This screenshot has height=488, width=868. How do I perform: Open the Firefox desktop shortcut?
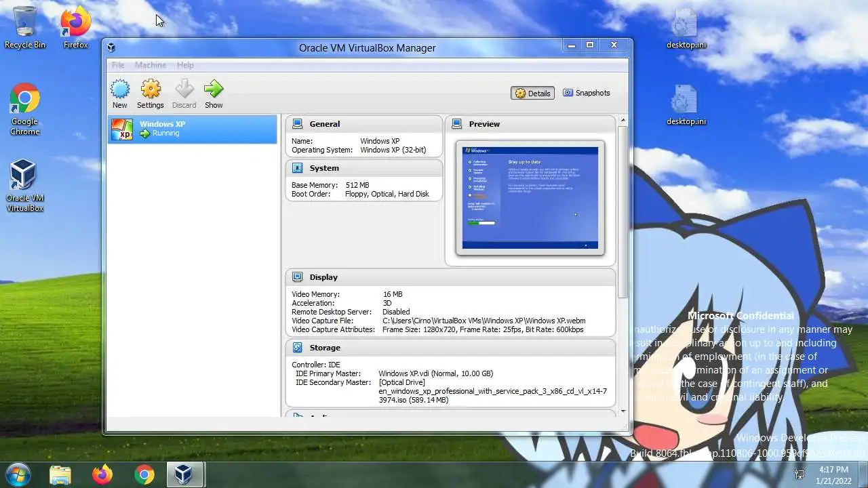click(75, 28)
